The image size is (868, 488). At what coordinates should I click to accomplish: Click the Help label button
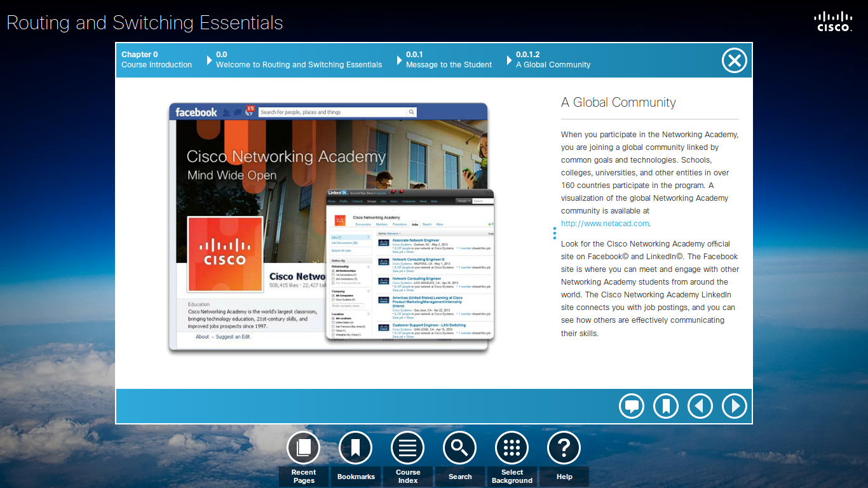pos(564,477)
